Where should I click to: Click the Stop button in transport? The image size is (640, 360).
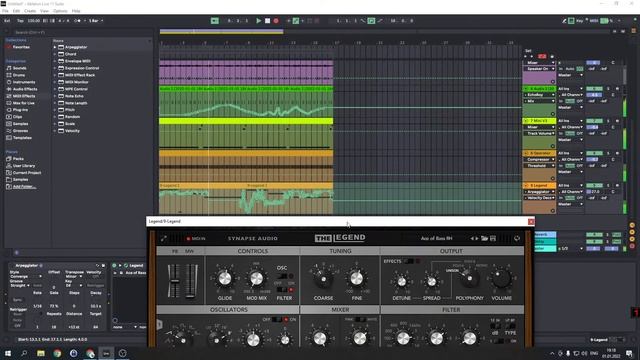(267, 20)
